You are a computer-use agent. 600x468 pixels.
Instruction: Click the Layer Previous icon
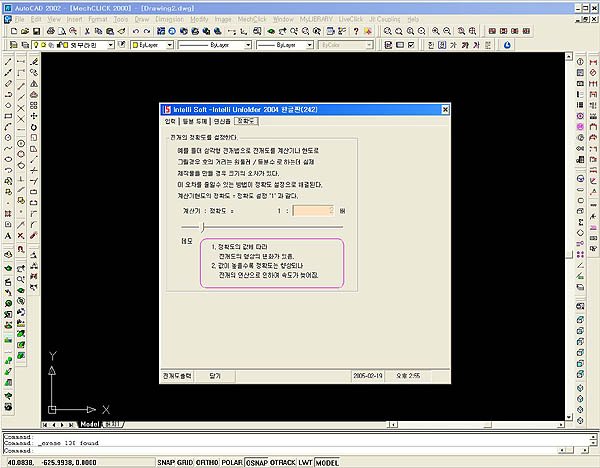pos(122,45)
